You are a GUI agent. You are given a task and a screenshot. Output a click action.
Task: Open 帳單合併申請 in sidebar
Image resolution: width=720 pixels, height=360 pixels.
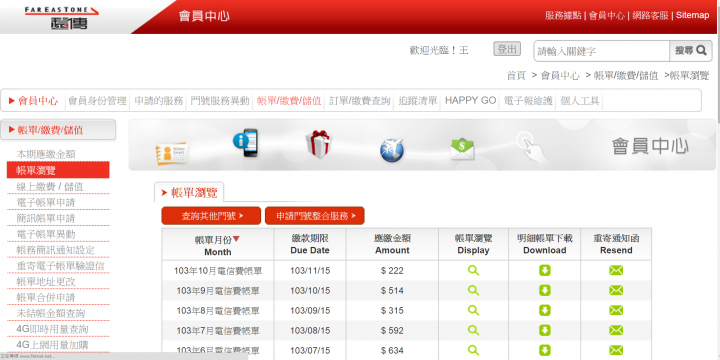point(46,298)
